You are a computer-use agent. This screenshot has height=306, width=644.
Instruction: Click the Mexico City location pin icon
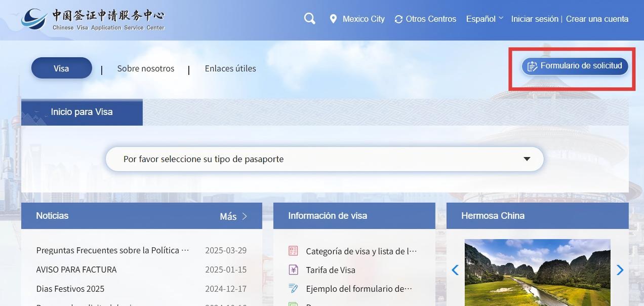(333, 19)
